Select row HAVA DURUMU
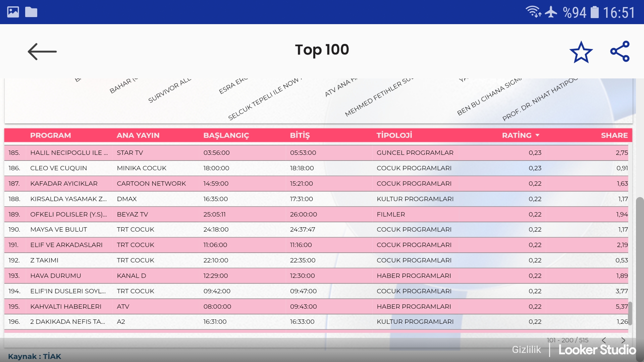Viewport: 644px width, 362px height. [x=316, y=276]
